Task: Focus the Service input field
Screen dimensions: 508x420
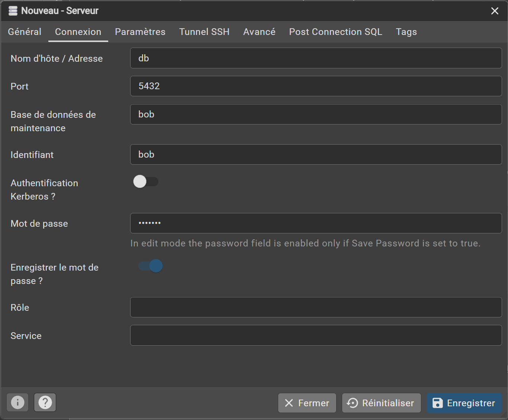Action: [x=316, y=335]
